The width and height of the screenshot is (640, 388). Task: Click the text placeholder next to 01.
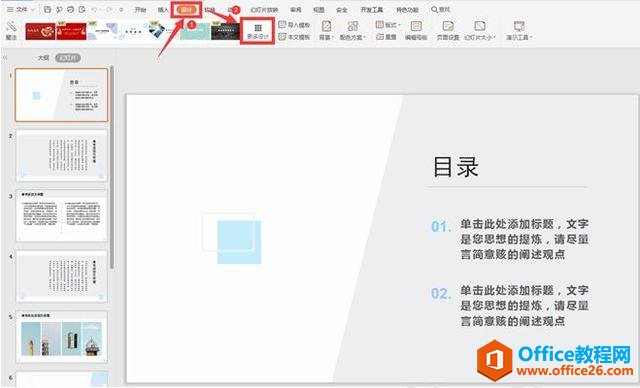coord(524,239)
